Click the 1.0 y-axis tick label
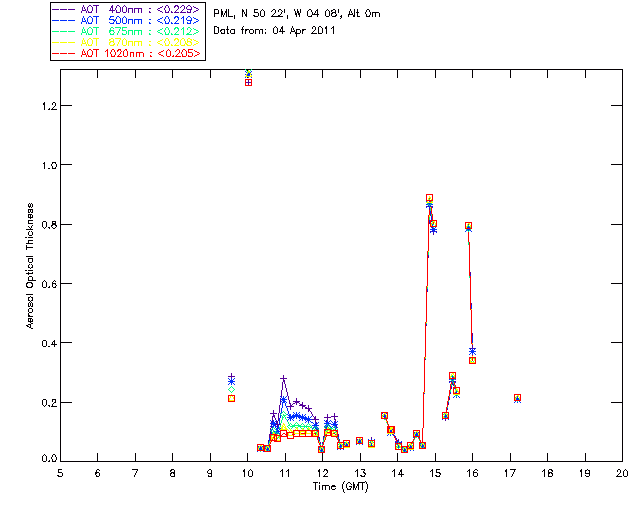This screenshot has height=512, width=640. [x=49, y=165]
